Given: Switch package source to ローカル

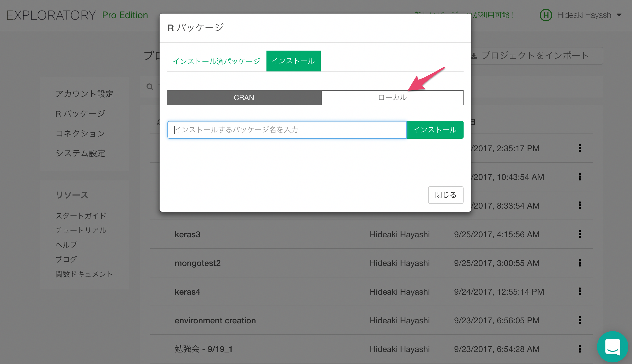Looking at the screenshot, I should tap(392, 98).
